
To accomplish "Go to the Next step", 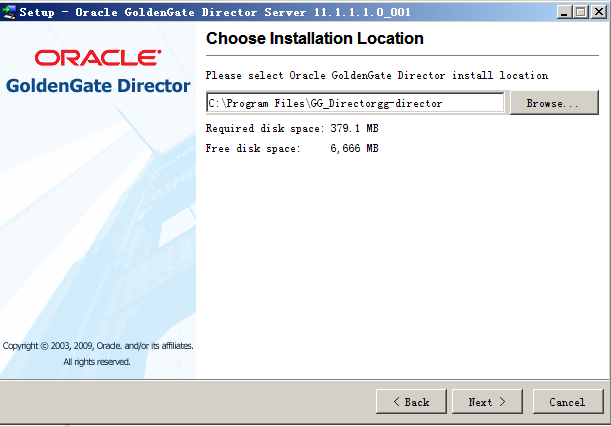I will (487, 401).
